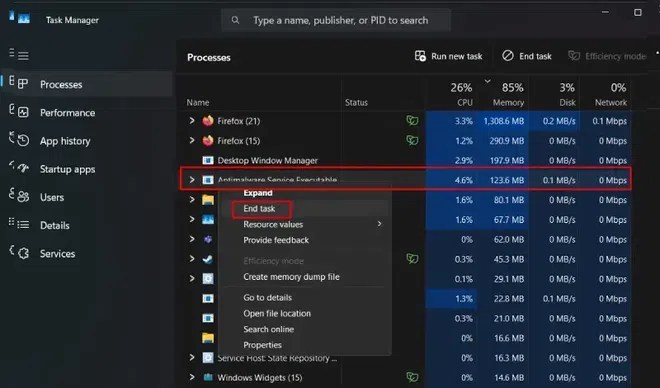
Task: Click Desktop Window Manager CPU value 2.9%
Action: point(463,161)
